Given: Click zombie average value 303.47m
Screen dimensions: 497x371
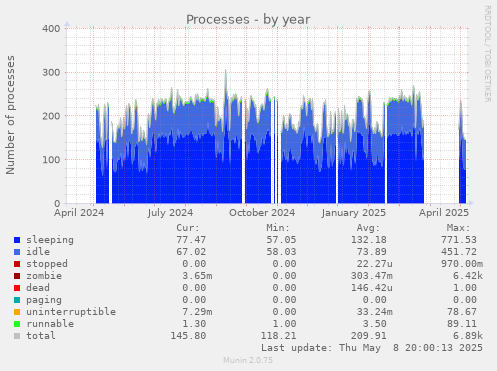Looking at the screenshot, I should point(371,276).
